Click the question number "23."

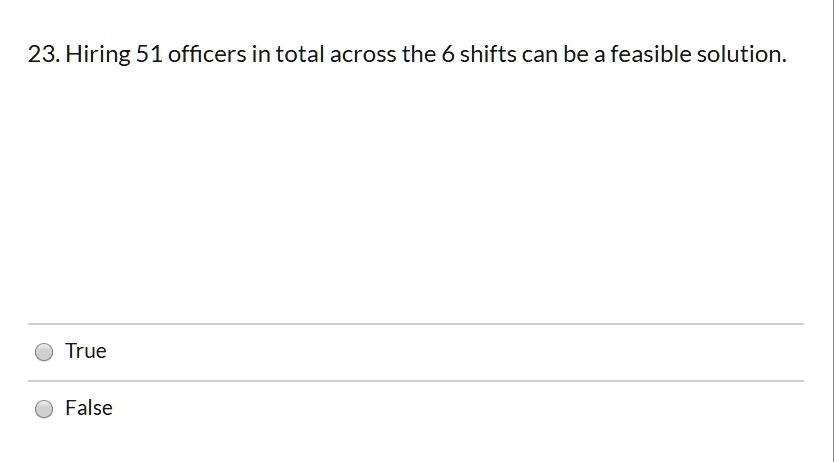pyautogui.click(x=44, y=54)
